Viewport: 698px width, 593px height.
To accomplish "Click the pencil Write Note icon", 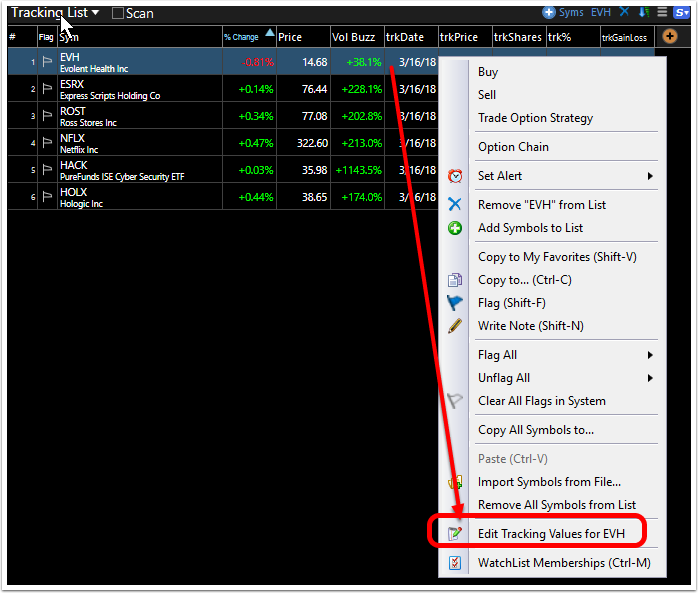I will [x=455, y=326].
